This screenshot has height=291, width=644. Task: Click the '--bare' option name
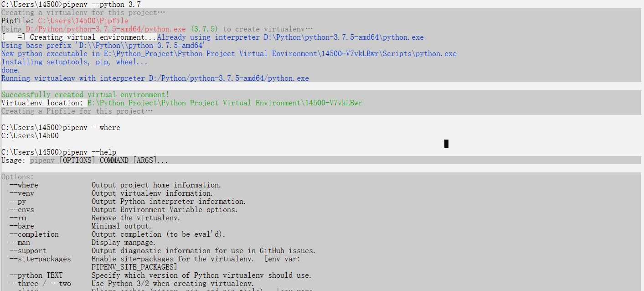pos(22,226)
